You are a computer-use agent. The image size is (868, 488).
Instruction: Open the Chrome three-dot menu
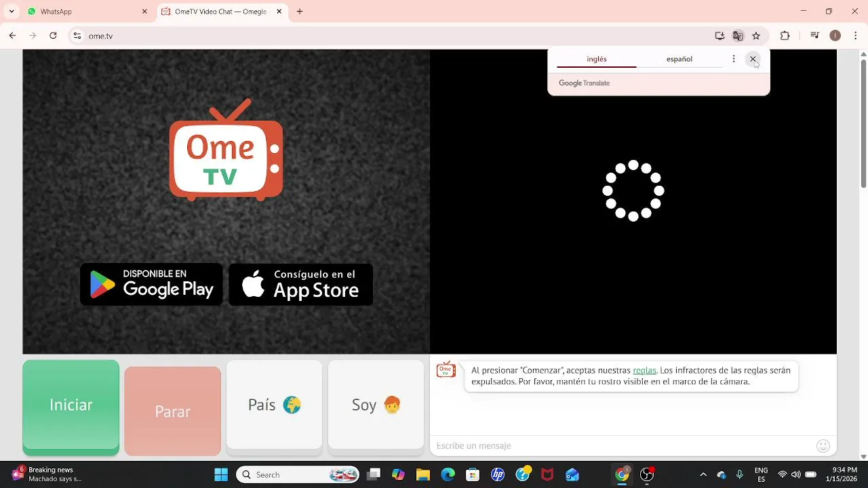pyautogui.click(x=856, y=36)
